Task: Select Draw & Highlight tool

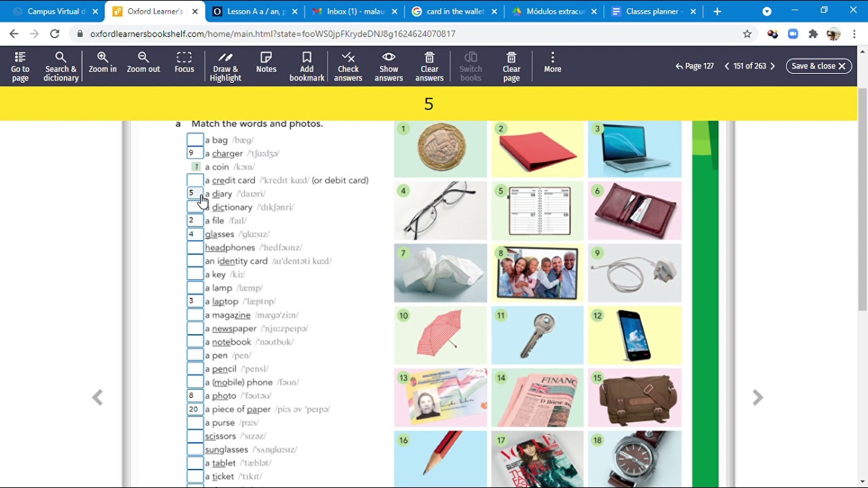Action: point(225,66)
